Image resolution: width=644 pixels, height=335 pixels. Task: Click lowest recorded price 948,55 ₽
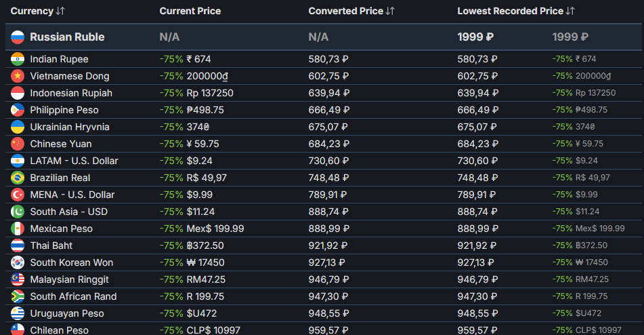[477, 313]
